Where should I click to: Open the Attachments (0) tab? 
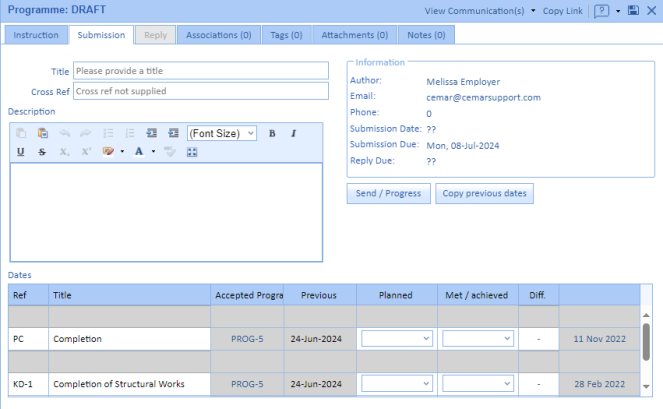[354, 35]
